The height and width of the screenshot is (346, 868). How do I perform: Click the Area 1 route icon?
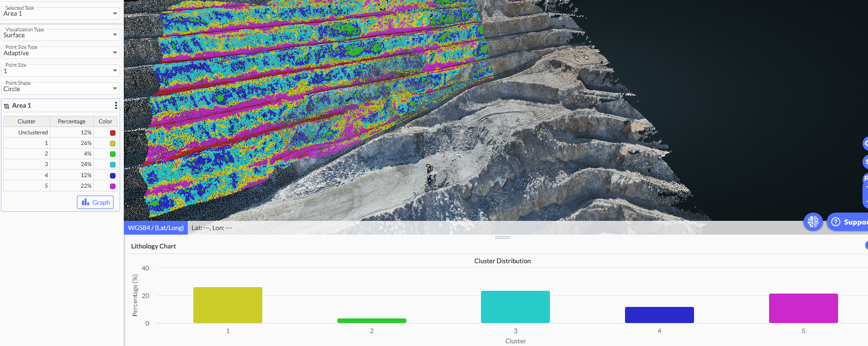(6, 106)
